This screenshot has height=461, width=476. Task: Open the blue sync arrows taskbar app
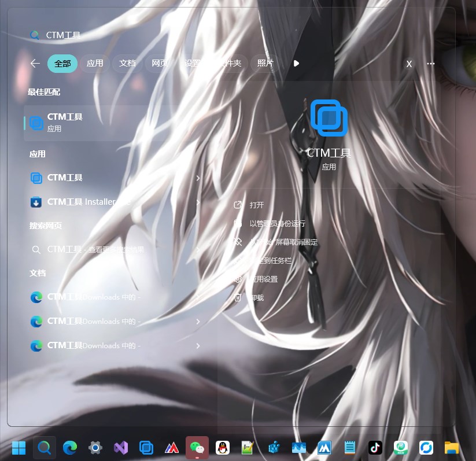click(x=426, y=448)
